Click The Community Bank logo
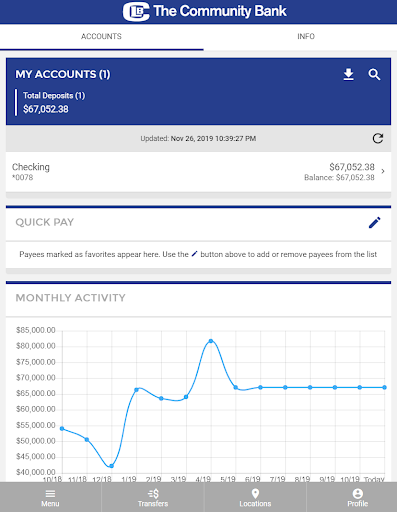The height and width of the screenshot is (512, 397). pos(204,11)
